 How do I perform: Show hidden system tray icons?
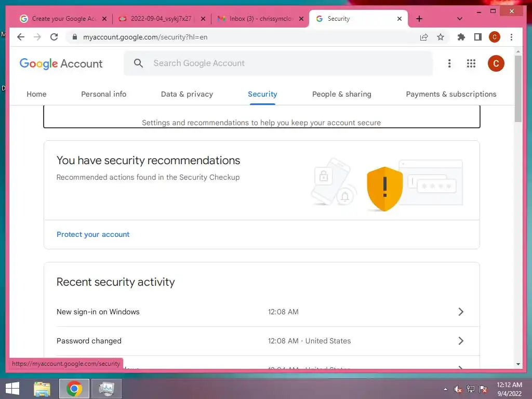[445, 389]
